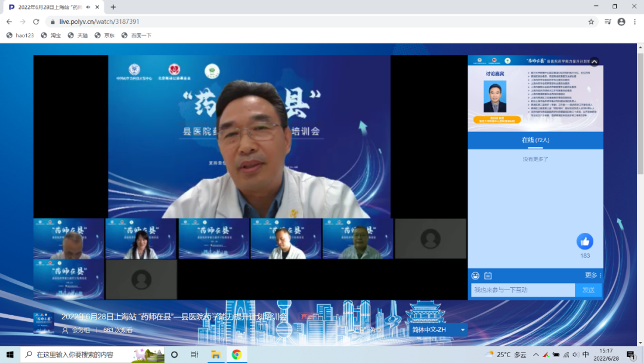Image resolution: width=644 pixels, height=363 pixels.
Task: Click the address bar URL live.polyv.cn
Action: coord(99,21)
